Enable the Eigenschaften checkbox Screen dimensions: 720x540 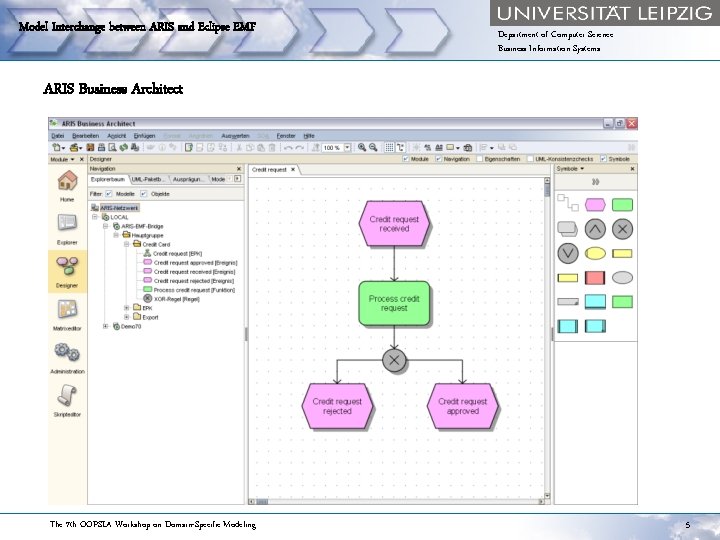(479, 159)
